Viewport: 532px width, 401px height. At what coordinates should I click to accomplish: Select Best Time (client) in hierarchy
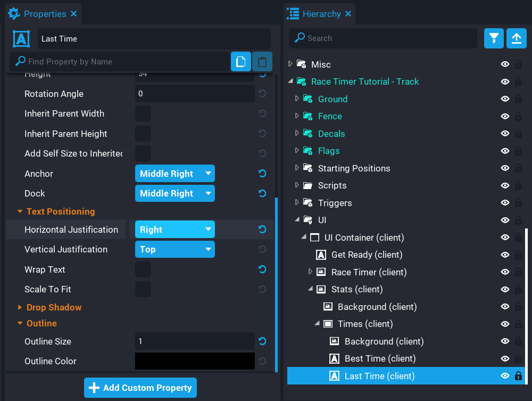pos(380,358)
